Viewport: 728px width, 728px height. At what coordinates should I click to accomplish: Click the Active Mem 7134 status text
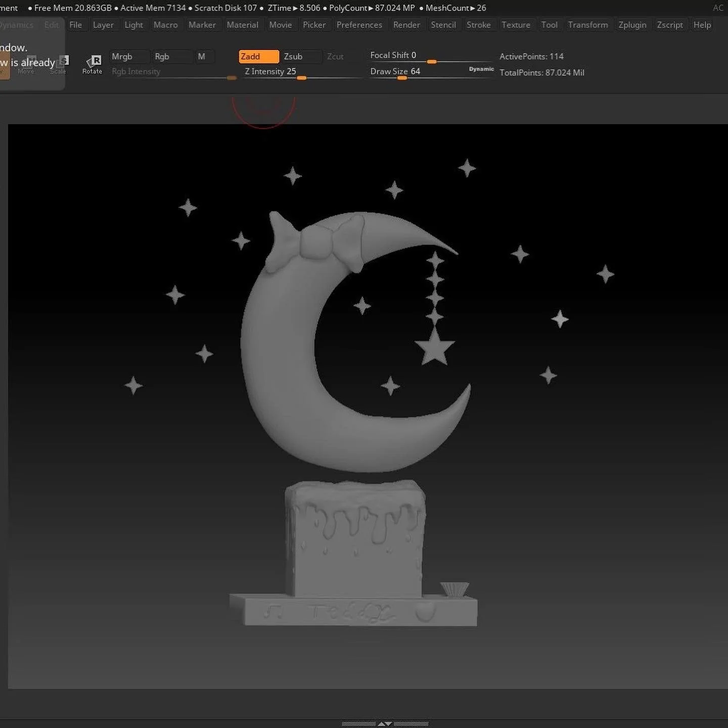tap(153, 8)
